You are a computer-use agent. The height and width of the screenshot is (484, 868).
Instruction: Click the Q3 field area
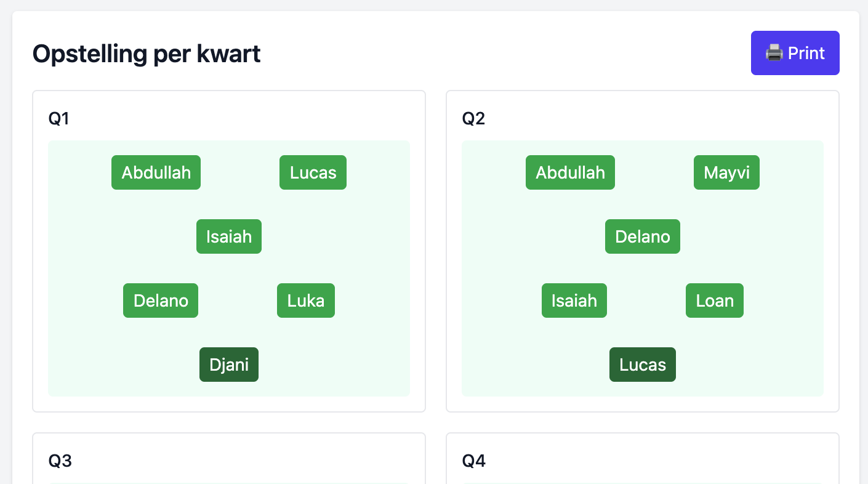[228, 483]
